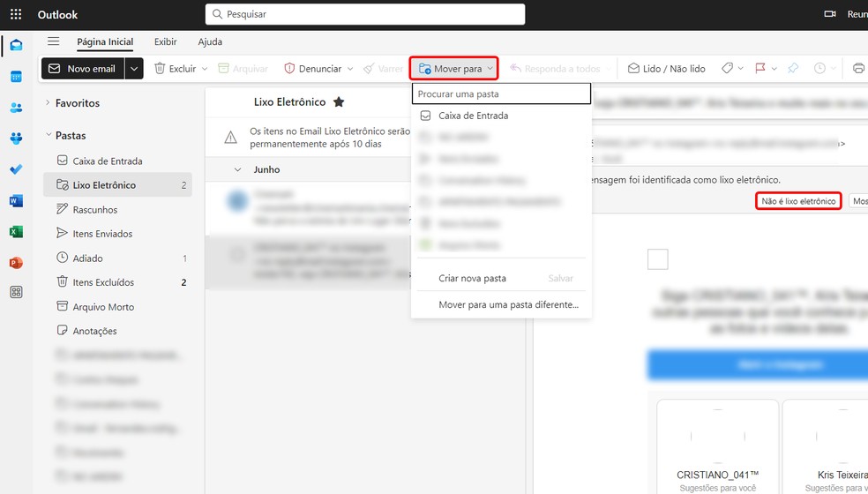
Task: Open the Rascunhos folder
Action: pos(117,209)
